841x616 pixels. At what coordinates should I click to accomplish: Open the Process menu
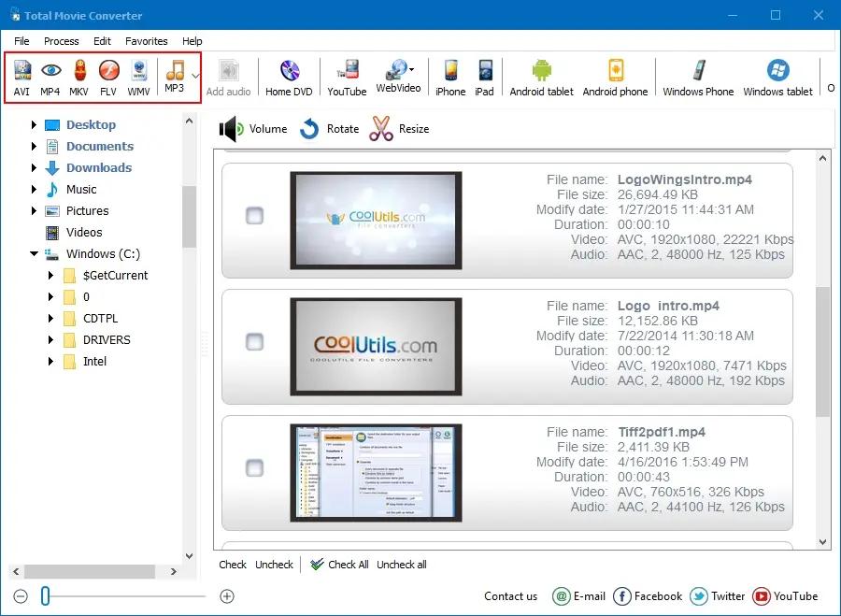tap(62, 41)
